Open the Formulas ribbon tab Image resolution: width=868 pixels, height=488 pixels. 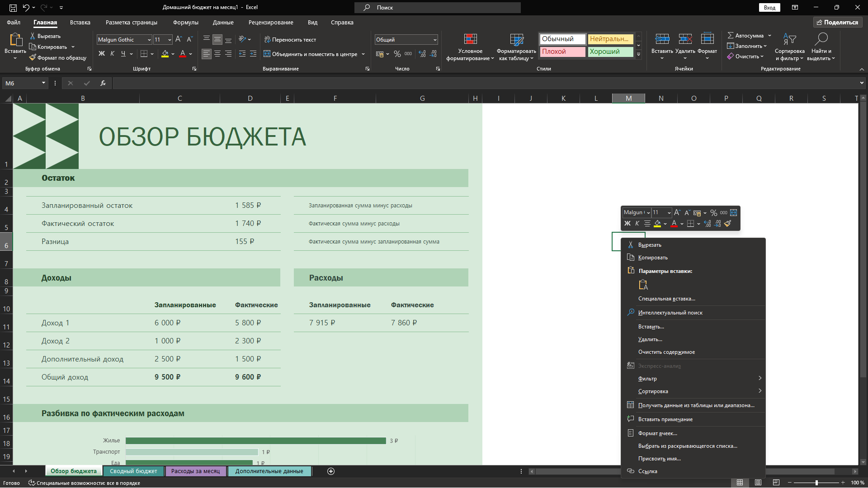(x=185, y=22)
